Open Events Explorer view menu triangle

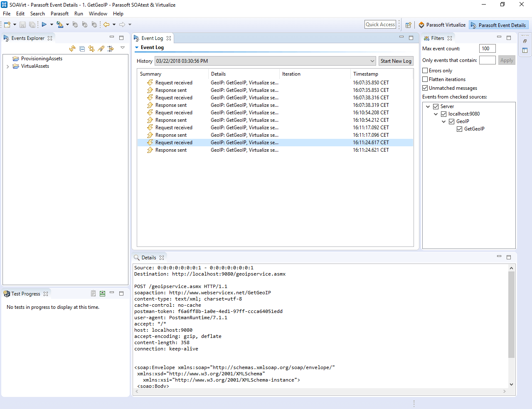point(123,48)
